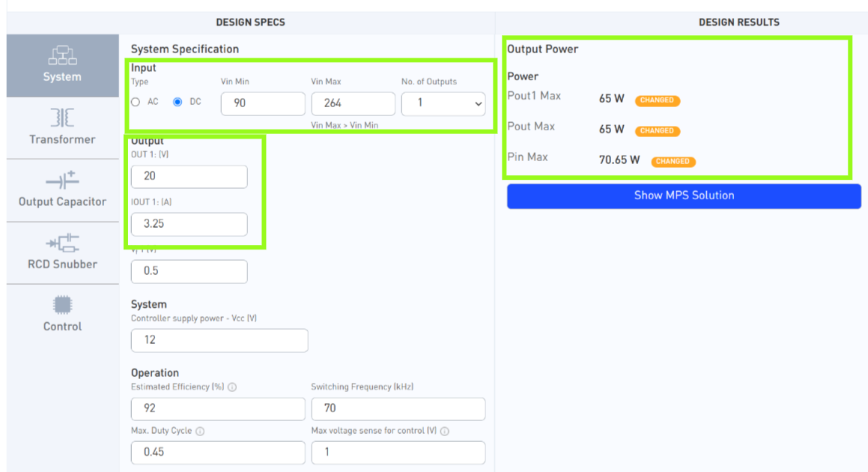The image size is (868, 472).
Task: Click the OUT 1 voltage field
Action: point(189,177)
